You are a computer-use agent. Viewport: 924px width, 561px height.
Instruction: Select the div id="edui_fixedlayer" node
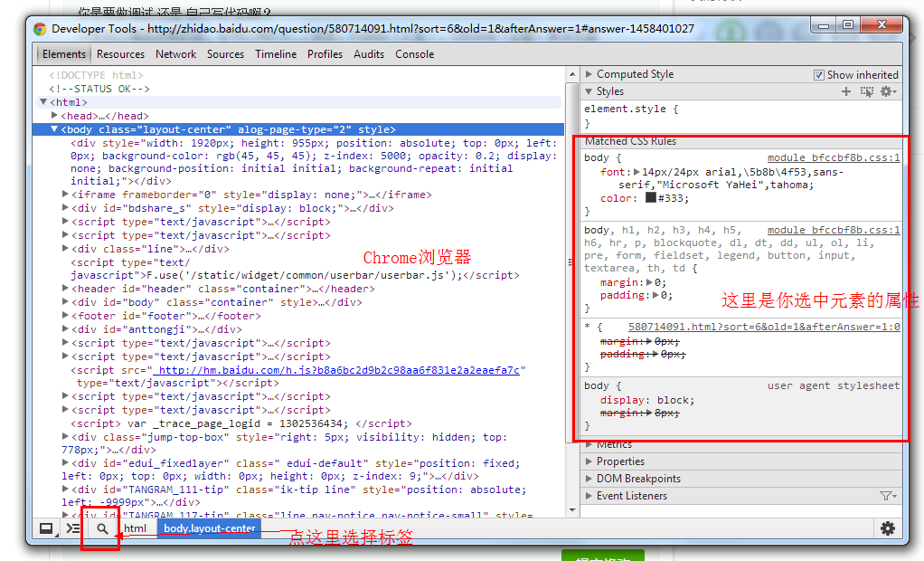pos(290,470)
